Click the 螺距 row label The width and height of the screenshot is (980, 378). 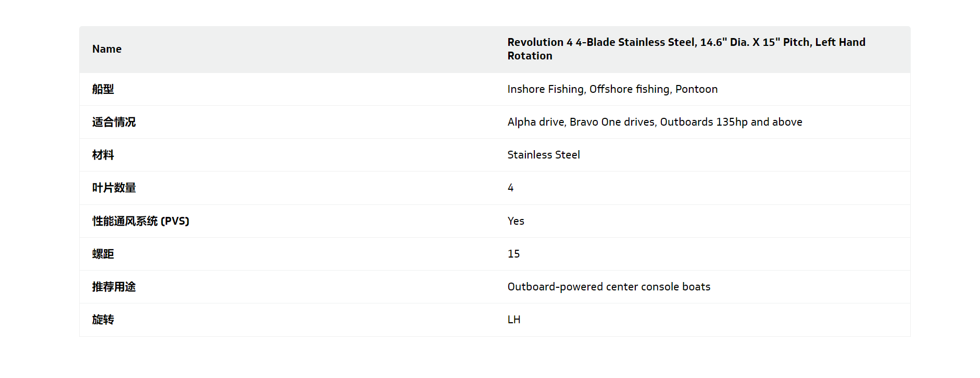(103, 254)
